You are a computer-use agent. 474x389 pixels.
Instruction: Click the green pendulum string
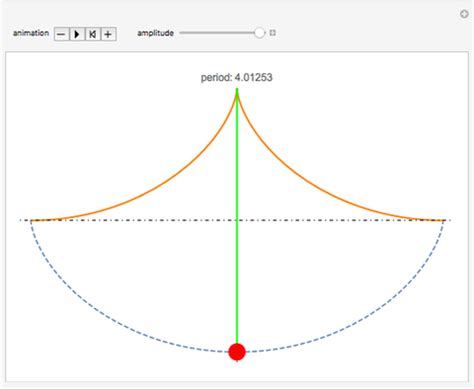pos(237,216)
